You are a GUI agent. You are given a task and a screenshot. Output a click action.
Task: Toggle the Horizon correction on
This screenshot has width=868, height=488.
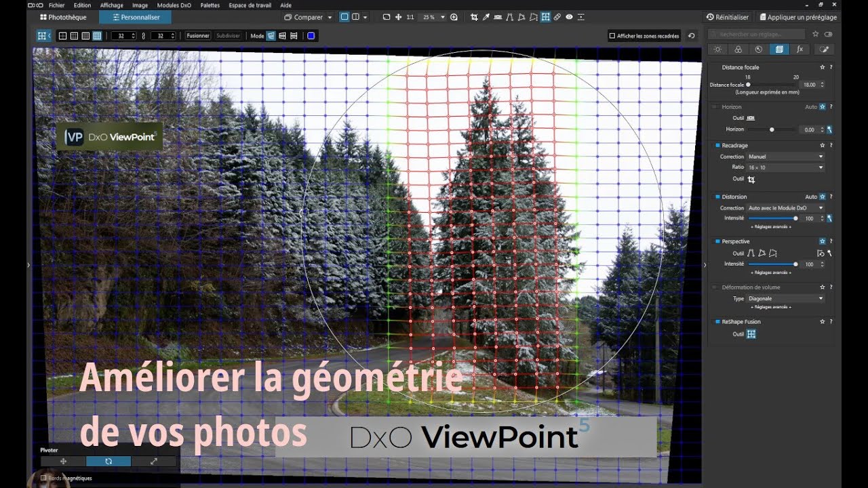715,107
